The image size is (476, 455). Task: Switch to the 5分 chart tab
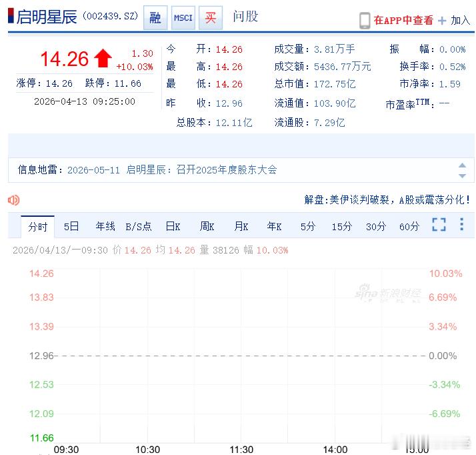coord(308,227)
